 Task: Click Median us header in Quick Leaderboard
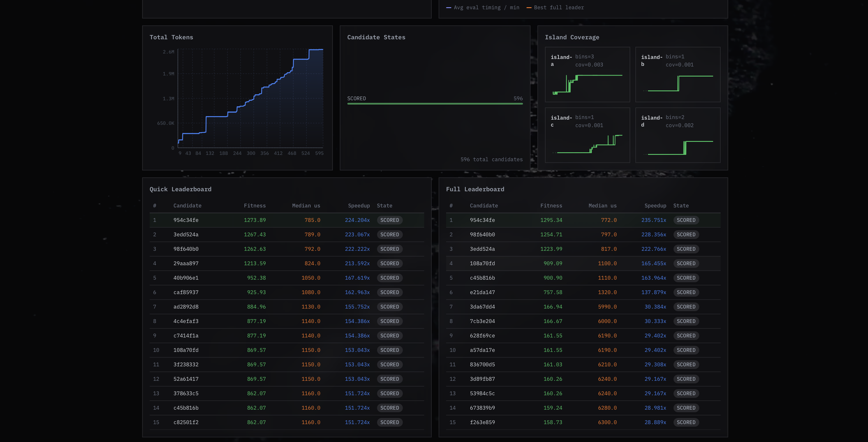click(x=306, y=205)
